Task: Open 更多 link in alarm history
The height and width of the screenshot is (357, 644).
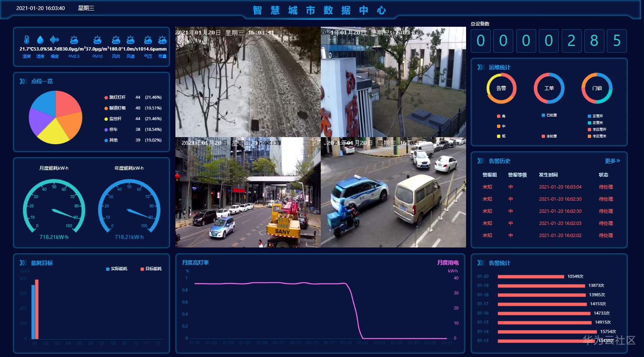Action: 612,161
